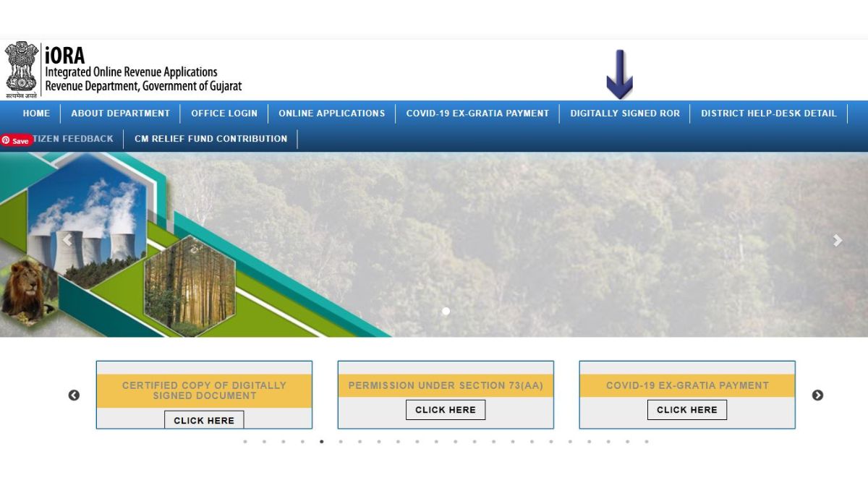This screenshot has height=488, width=868.
Task: Go to previous banner slide arrow
Action: pyautogui.click(x=67, y=241)
